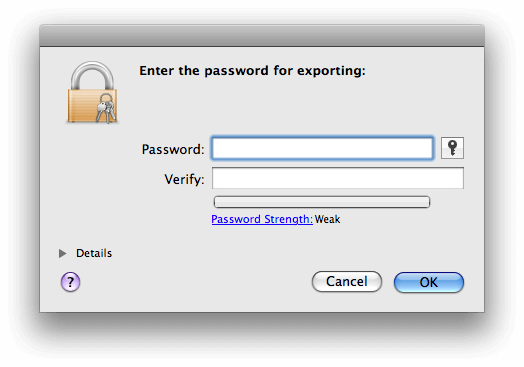The height and width of the screenshot is (367, 524).
Task: Click the 'Verify:' field label
Action: pyautogui.click(x=184, y=179)
